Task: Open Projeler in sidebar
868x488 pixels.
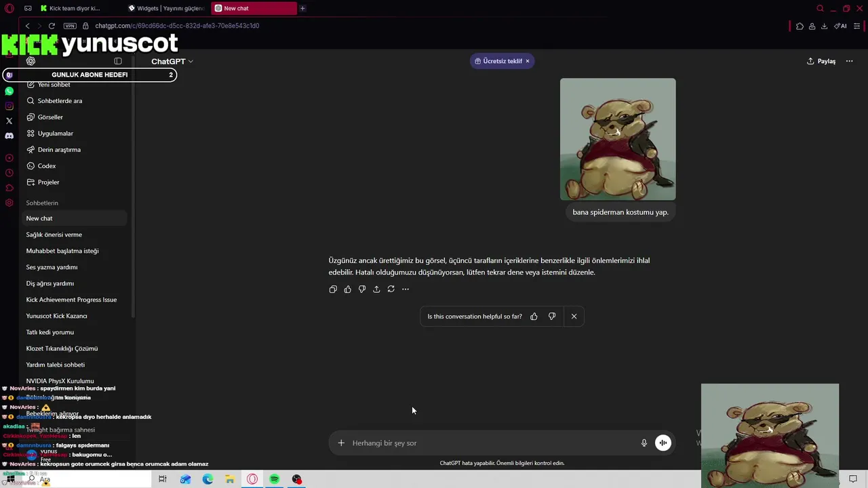Action: coord(75,182)
